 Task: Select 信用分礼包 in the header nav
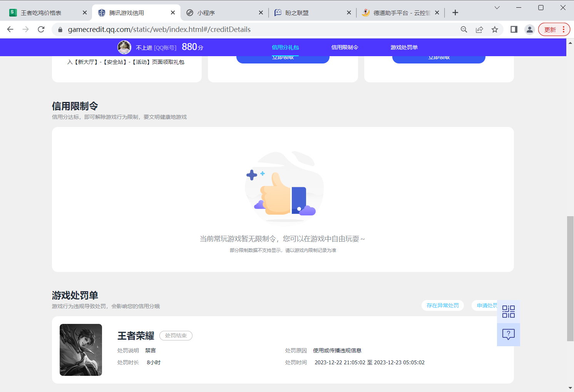[285, 47]
